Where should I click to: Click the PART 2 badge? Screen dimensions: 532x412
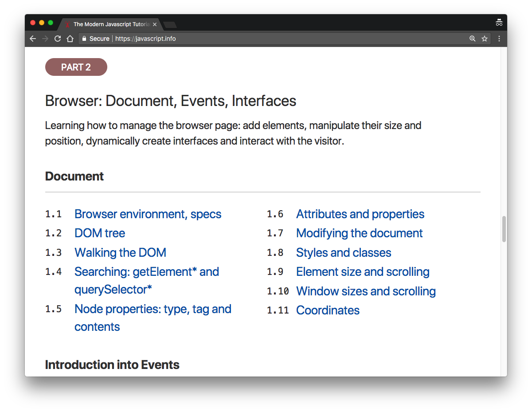tap(76, 67)
